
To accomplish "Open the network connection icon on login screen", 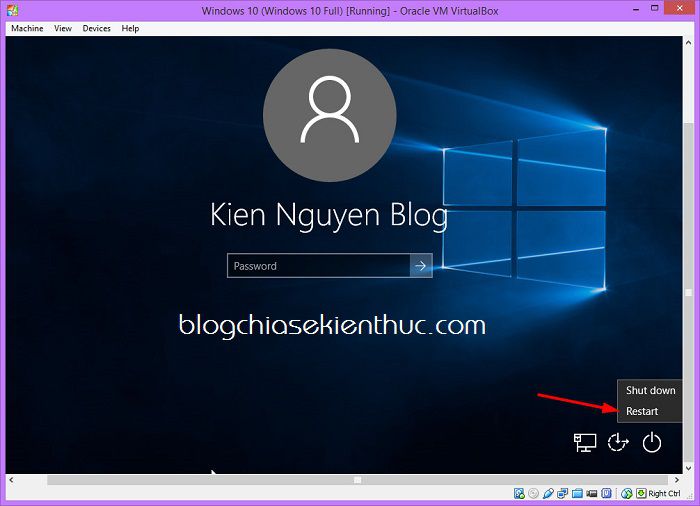I will tap(585, 443).
